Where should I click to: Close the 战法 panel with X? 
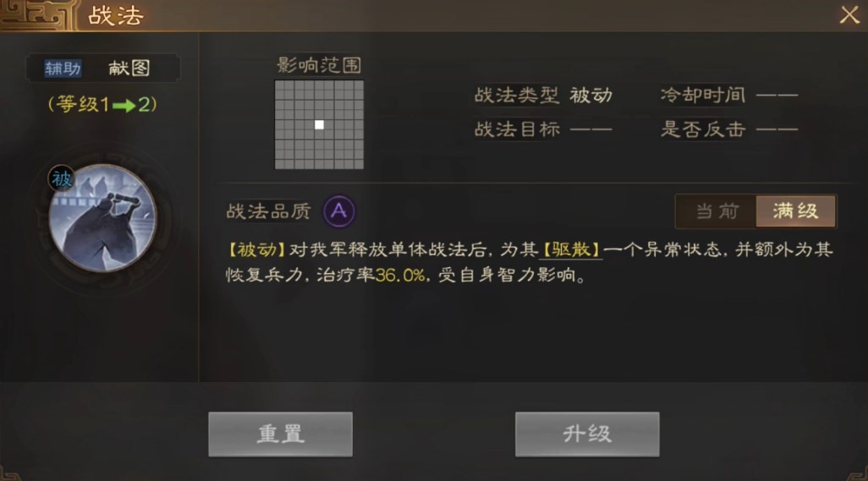click(849, 15)
